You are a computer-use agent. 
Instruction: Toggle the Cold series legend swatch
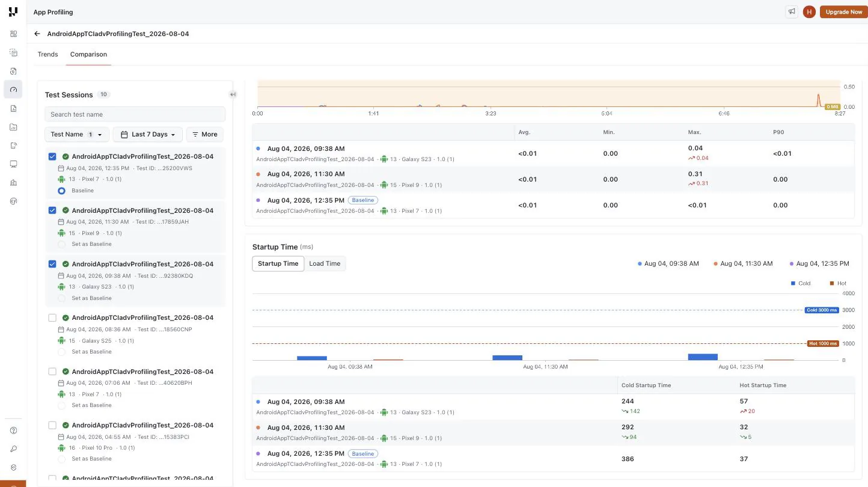[793, 283]
